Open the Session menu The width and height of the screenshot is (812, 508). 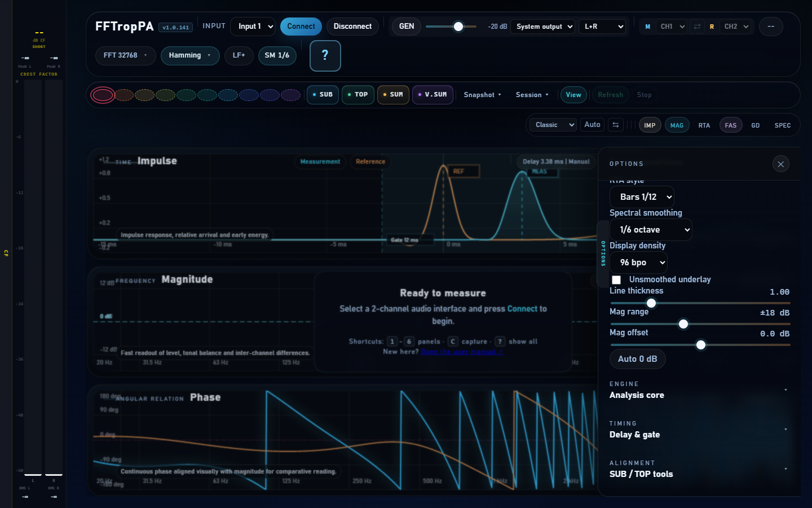tap(532, 95)
